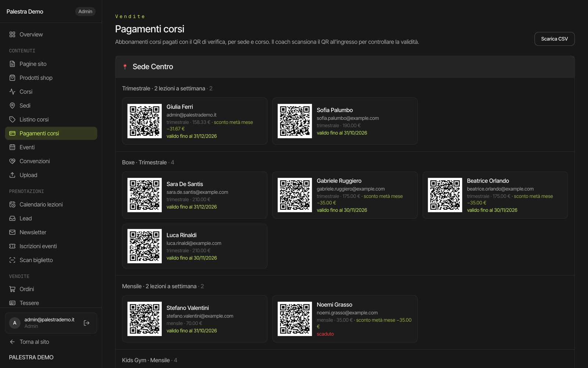Click sofia.palumbo@example.com email text

pyautogui.click(x=348, y=118)
